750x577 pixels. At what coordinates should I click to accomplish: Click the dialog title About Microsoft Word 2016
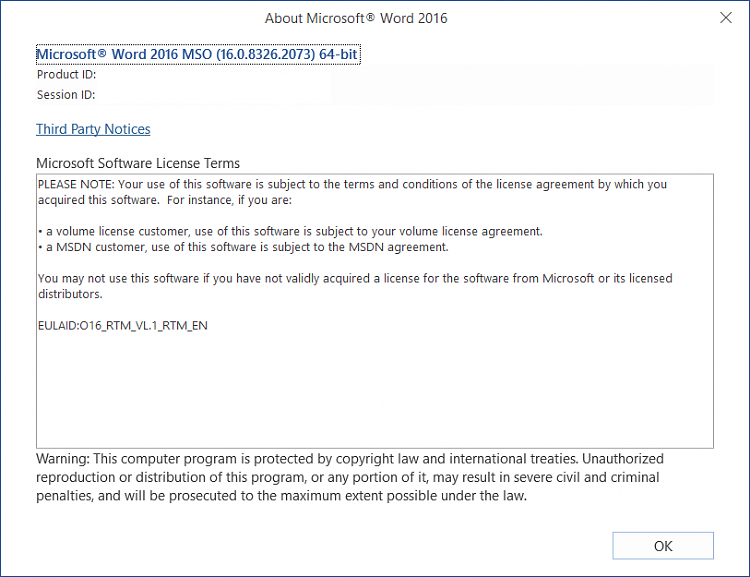[x=356, y=18]
